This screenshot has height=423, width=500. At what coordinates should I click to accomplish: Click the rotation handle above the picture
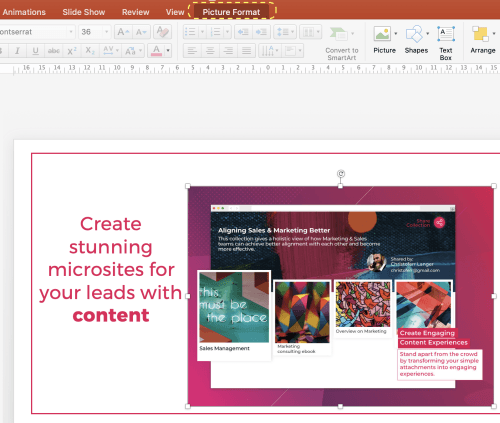tap(340, 174)
